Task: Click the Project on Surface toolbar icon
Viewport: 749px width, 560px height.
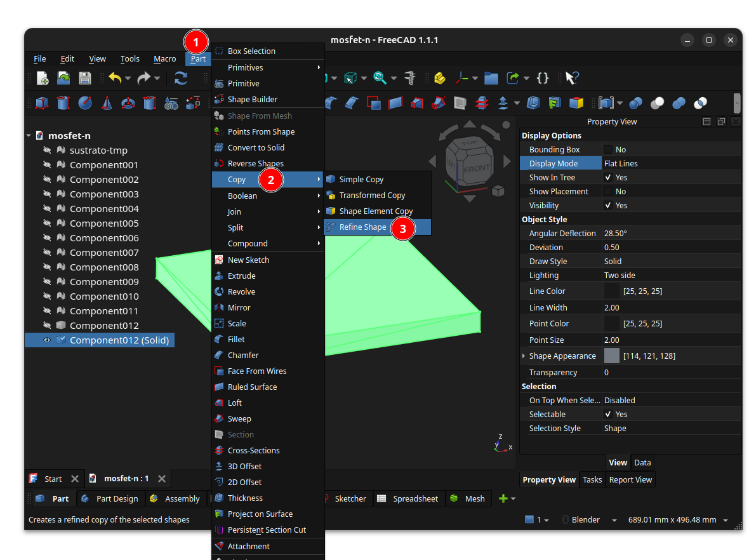Action: (x=555, y=103)
